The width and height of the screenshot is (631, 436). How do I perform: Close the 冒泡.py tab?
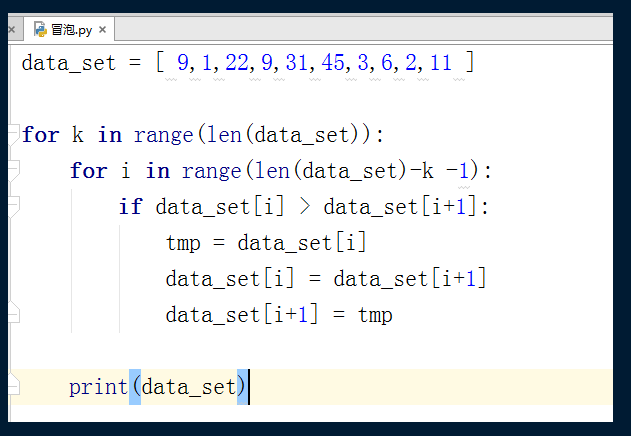coord(102,30)
